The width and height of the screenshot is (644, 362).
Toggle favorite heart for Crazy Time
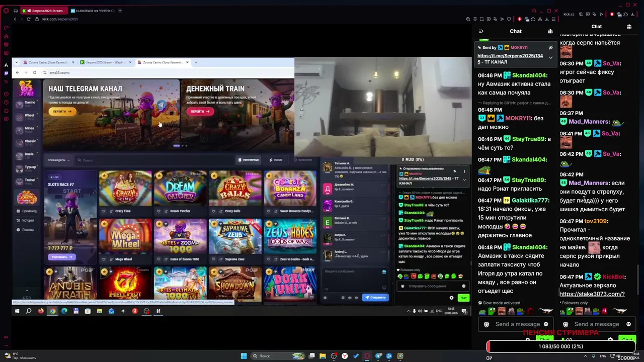click(104, 211)
